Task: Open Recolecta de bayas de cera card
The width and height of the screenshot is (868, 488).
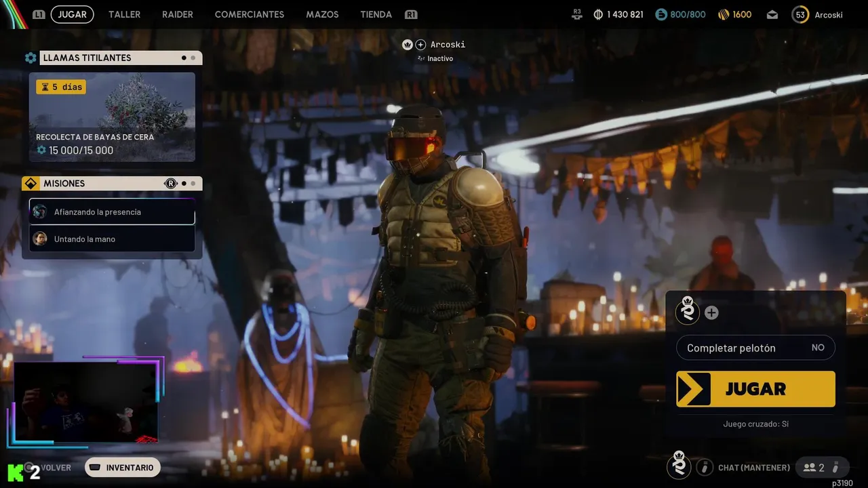Action: pyautogui.click(x=112, y=117)
